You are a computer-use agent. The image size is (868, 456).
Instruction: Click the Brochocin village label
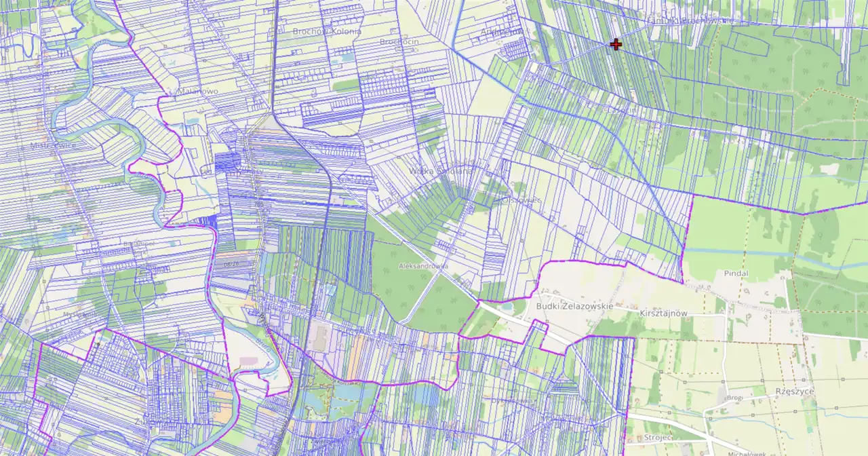pos(399,41)
